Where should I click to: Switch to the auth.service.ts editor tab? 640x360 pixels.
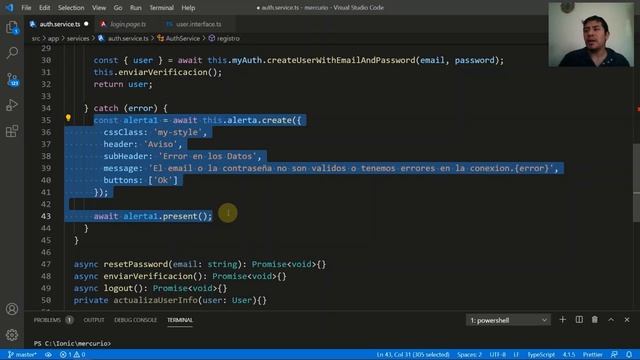coord(60,24)
